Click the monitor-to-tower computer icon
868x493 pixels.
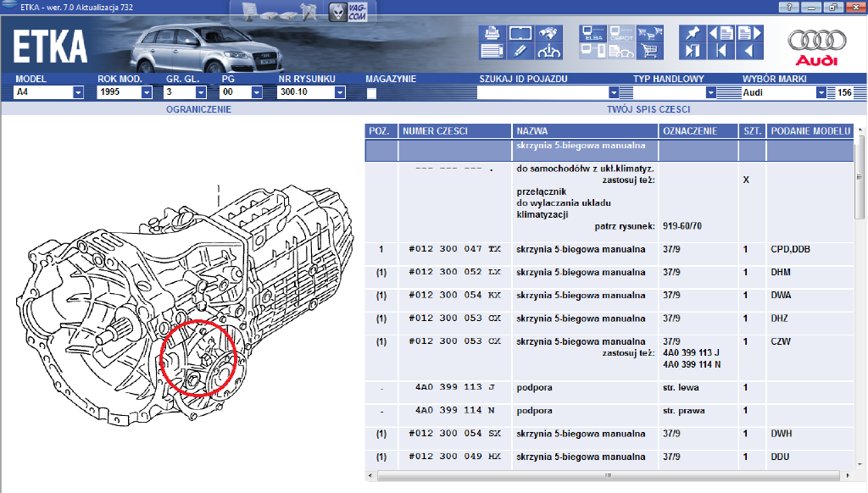[593, 52]
